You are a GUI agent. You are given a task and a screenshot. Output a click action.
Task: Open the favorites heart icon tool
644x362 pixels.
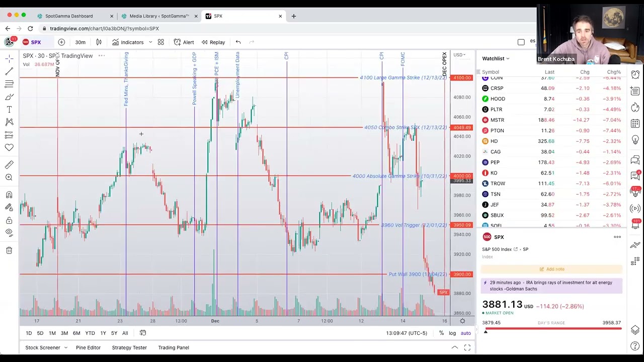click(x=9, y=147)
